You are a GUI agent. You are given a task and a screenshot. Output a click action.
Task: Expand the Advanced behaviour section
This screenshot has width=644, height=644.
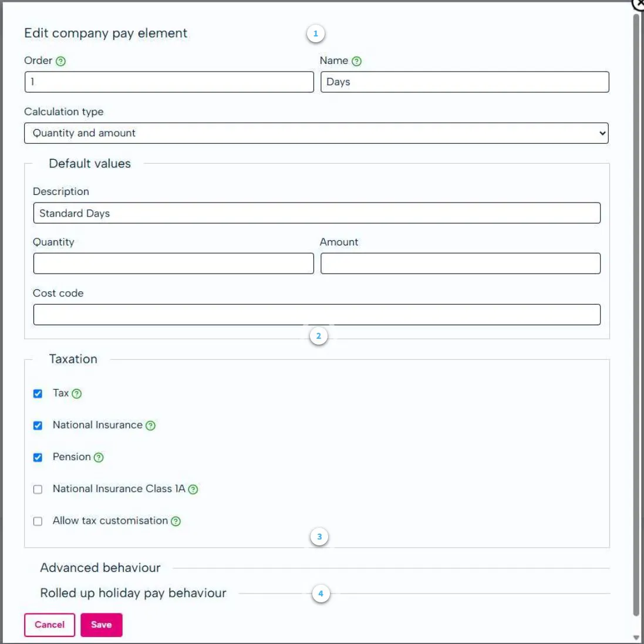coord(100,568)
